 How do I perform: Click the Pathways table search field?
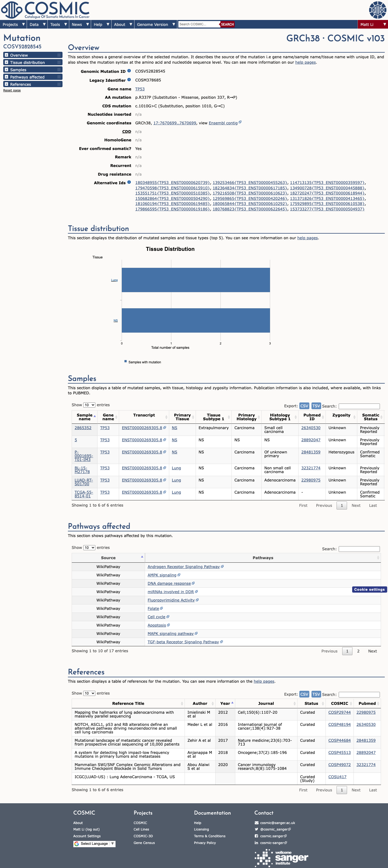pos(359,549)
